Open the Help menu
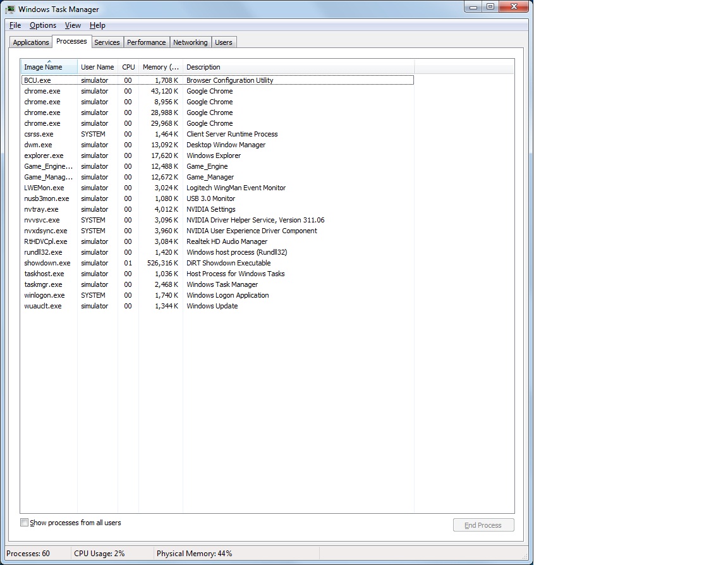This screenshot has width=728, height=565. (97, 25)
